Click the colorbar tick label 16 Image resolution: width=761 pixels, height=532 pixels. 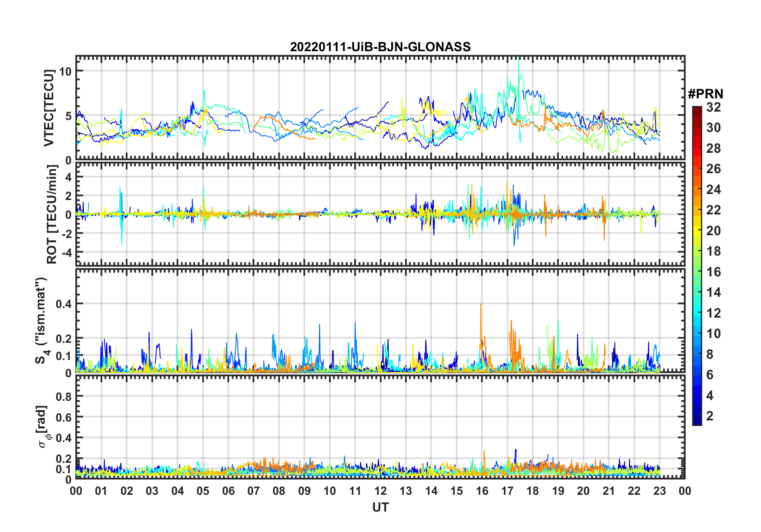pos(713,272)
